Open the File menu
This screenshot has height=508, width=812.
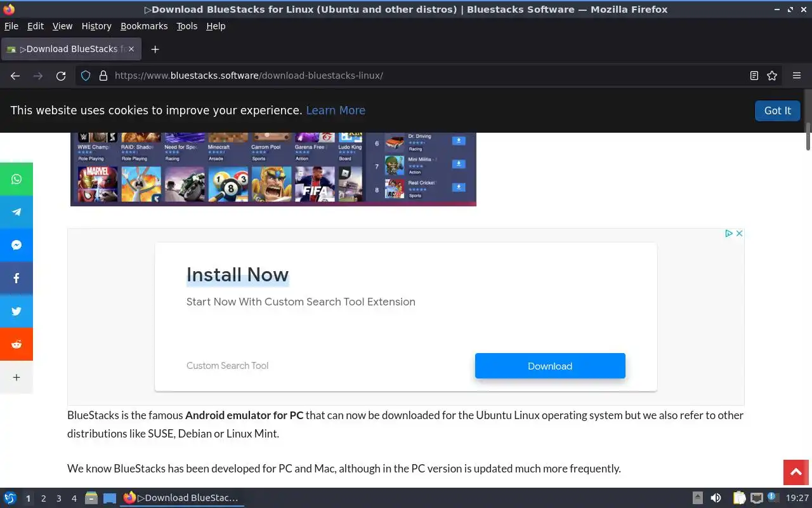pyautogui.click(x=11, y=26)
